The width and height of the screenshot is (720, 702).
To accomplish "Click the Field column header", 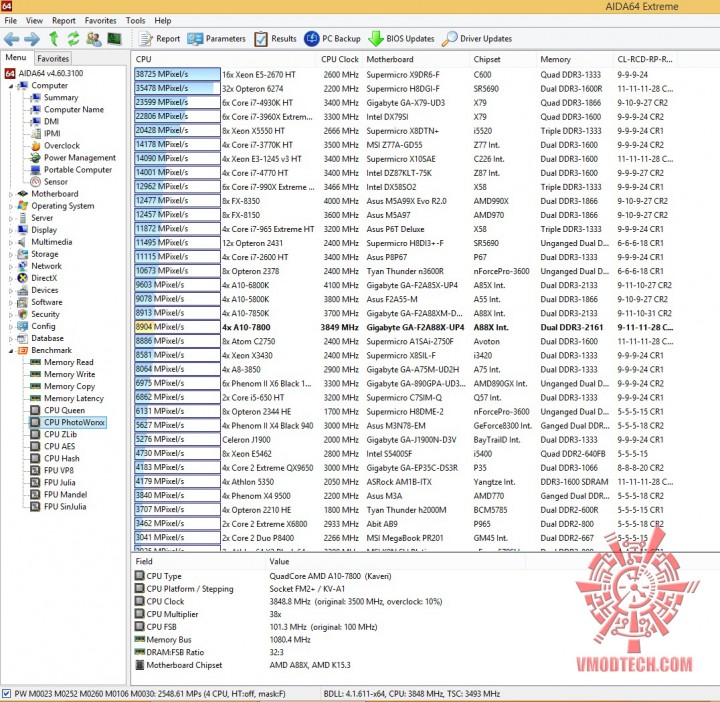I will (198, 561).
